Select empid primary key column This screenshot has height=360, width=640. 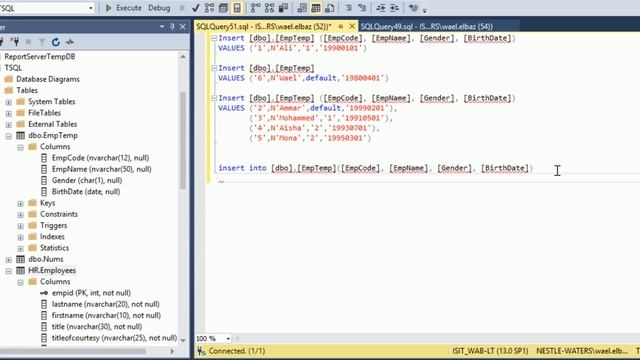click(91, 293)
